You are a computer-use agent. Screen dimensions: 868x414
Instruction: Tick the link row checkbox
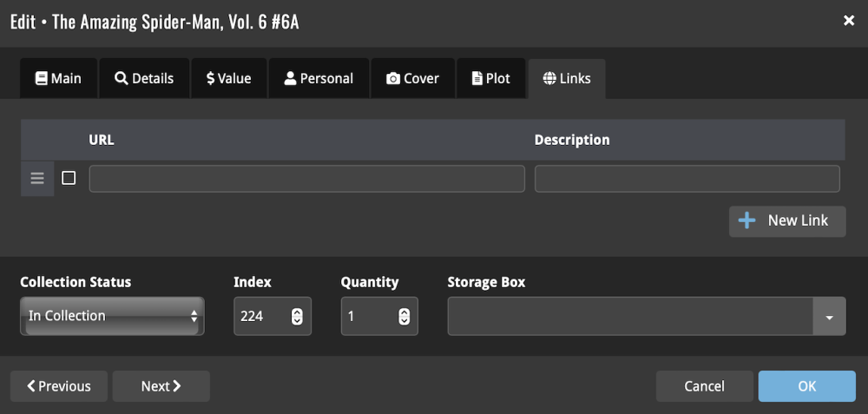click(x=69, y=178)
